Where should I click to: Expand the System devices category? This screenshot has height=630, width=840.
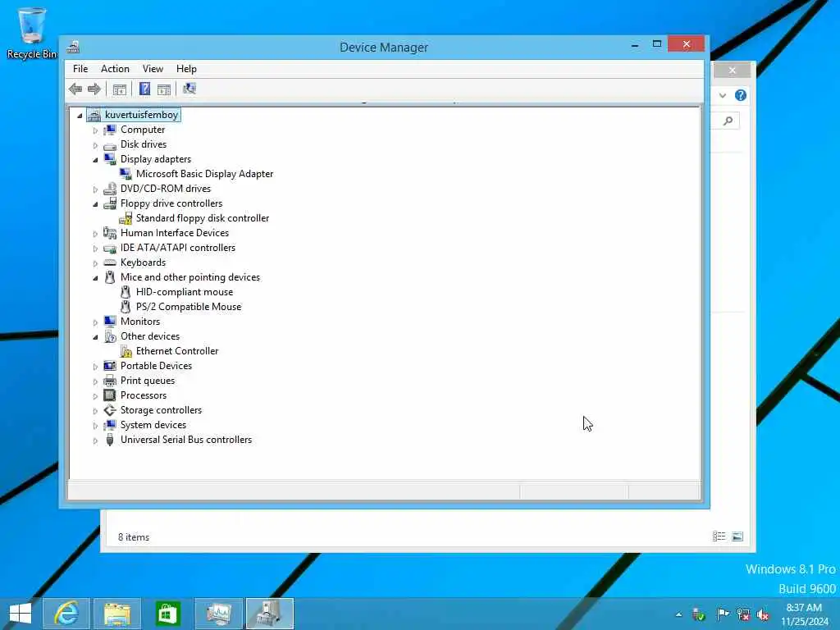tap(95, 426)
